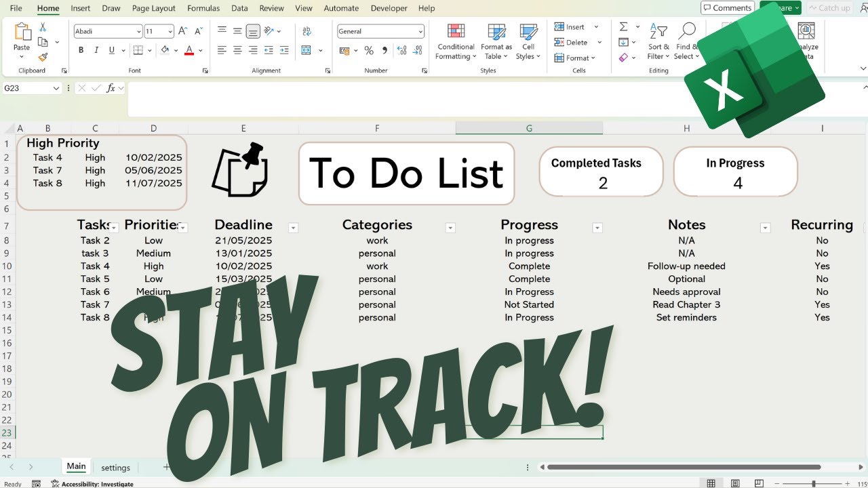Open the font size 11 dropdown

click(170, 31)
